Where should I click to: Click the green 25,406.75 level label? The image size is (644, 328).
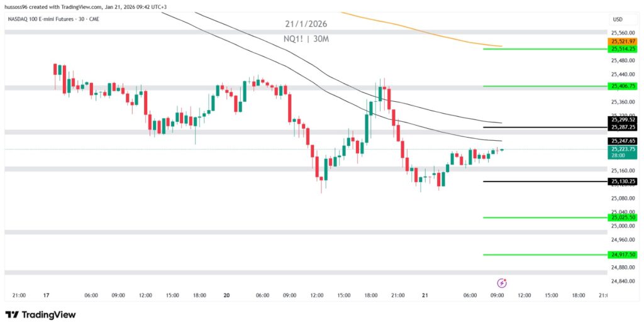coord(623,86)
